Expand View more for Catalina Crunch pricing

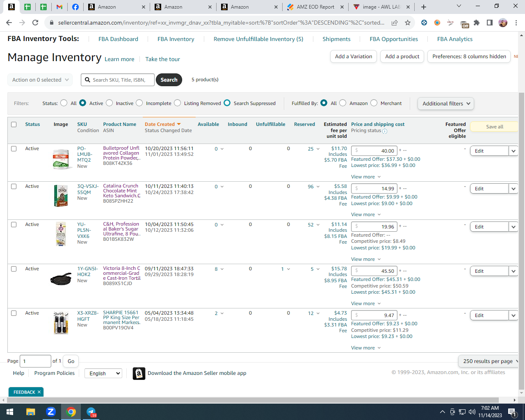[x=366, y=215]
